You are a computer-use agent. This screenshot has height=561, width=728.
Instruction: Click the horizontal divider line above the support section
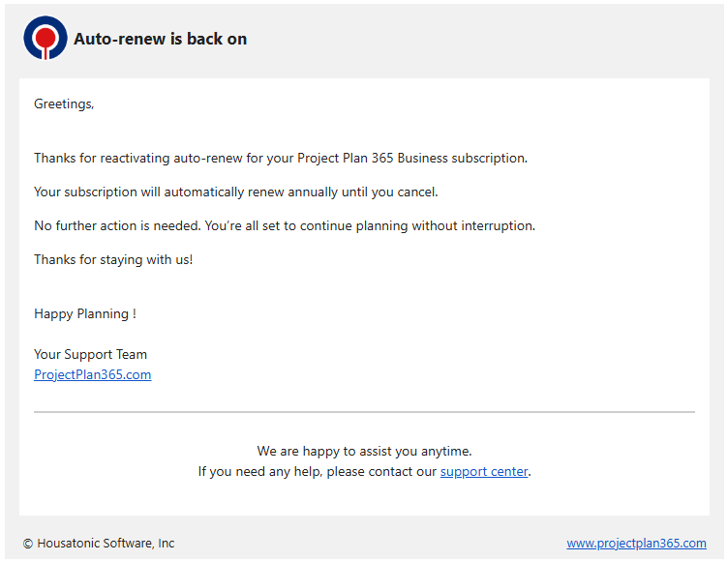pyautogui.click(x=364, y=412)
